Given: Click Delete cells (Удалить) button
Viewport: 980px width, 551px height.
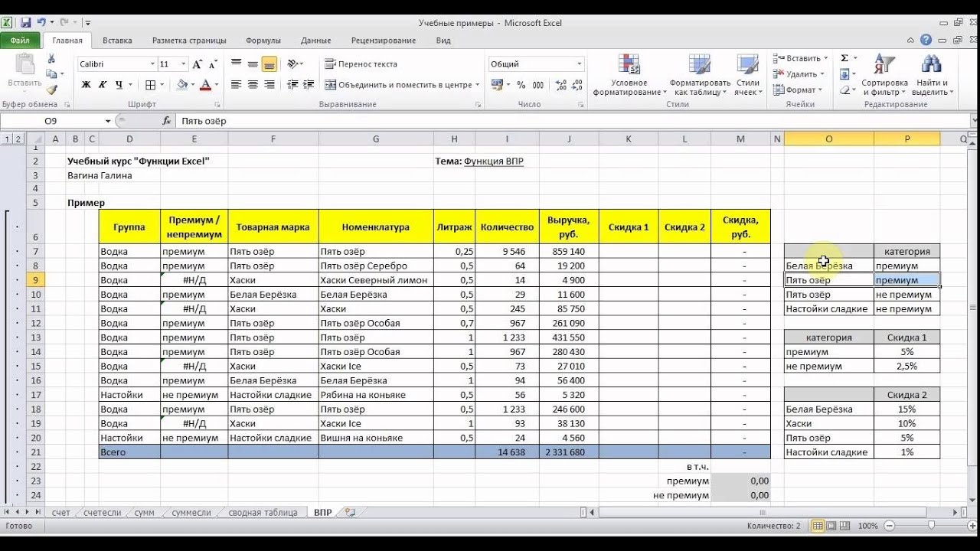Looking at the screenshot, I should click(799, 74).
